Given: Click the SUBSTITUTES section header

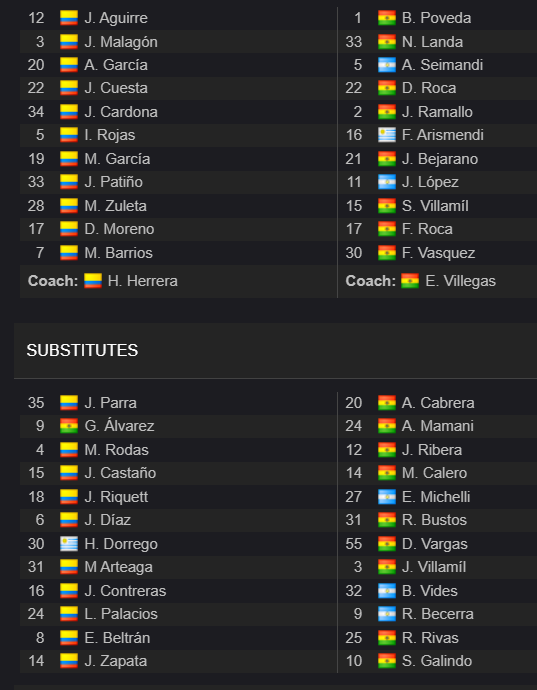Looking at the screenshot, I should 82,350.
